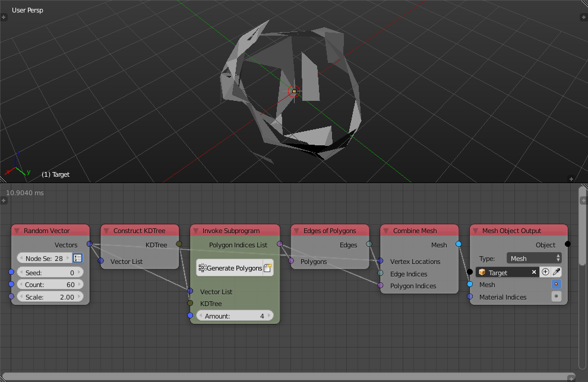Clear the Target object using the X button
This screenshot has width=588, height=382.
click(x=534, y=272)
